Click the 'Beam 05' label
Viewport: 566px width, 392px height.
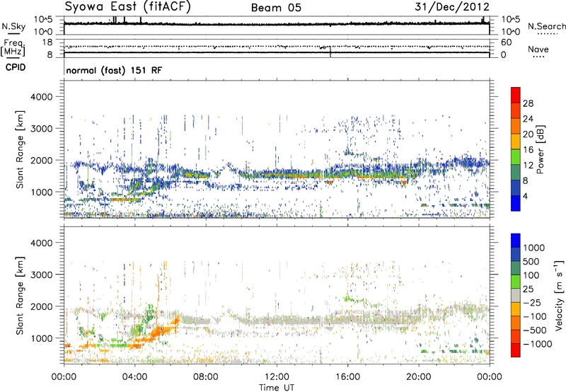point(276,8)
